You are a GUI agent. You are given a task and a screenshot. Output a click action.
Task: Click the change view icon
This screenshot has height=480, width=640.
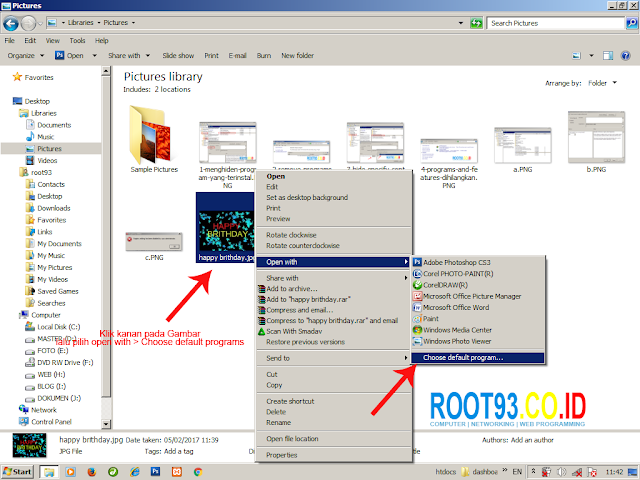pyautogui.click(x=576, y=56)
